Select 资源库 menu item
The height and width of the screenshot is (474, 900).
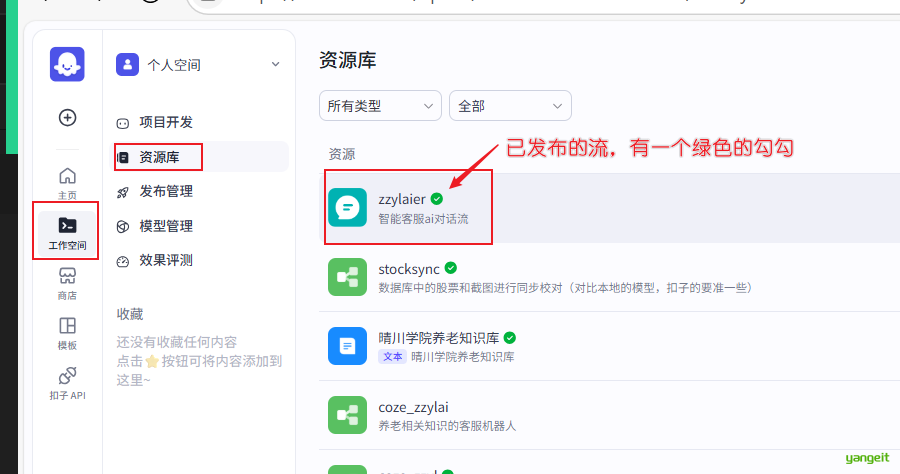pyautogui.click(x=199, y=157)
